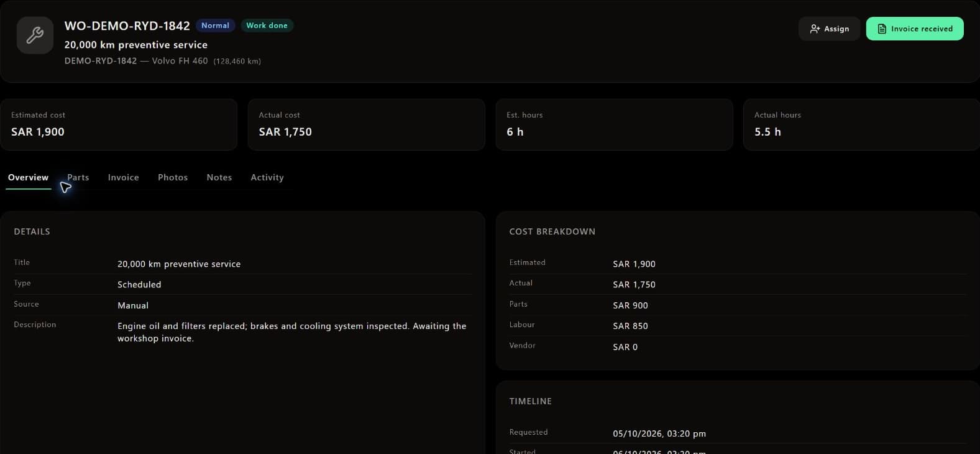
Task: Click the Est. hours card 6 h
Action: pos(614,124)
